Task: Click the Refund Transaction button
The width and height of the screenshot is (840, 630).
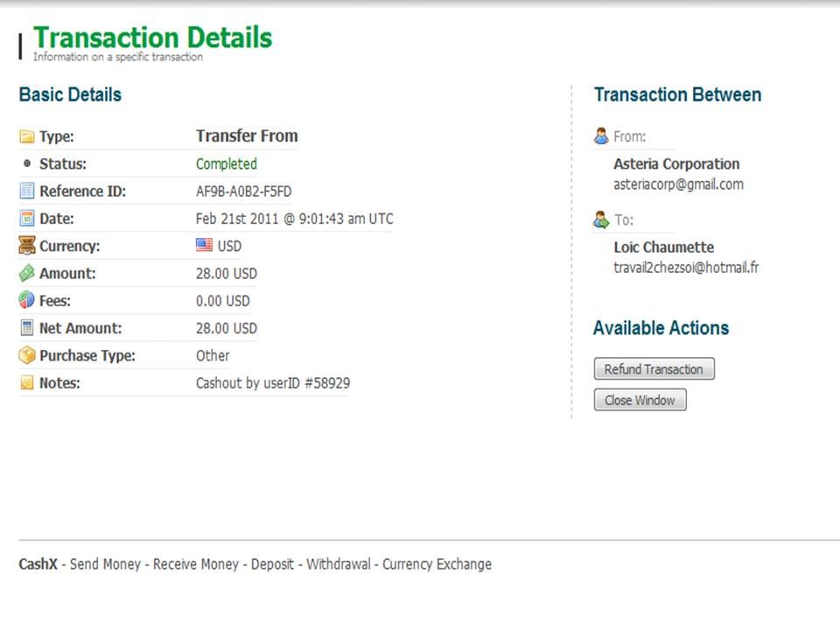Action: [x=654, y=369]
